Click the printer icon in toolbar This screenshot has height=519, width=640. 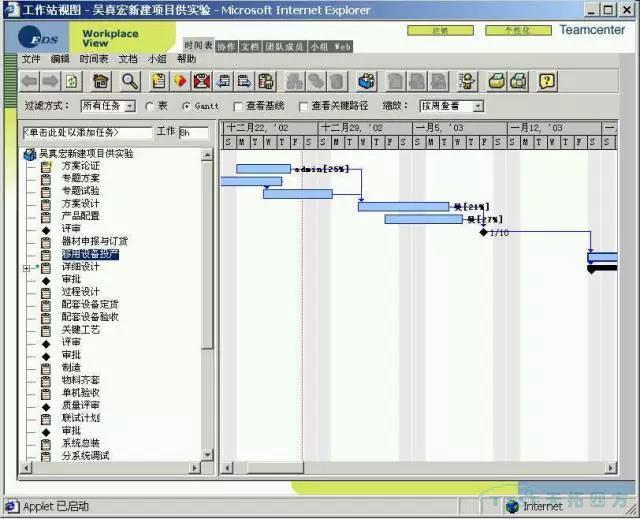click(x=495, y=81)
